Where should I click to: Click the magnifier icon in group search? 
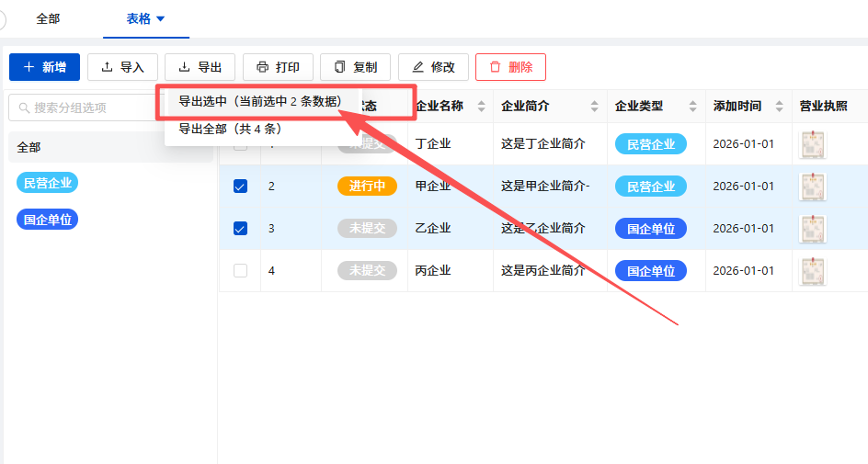click(x=24, y=108)
